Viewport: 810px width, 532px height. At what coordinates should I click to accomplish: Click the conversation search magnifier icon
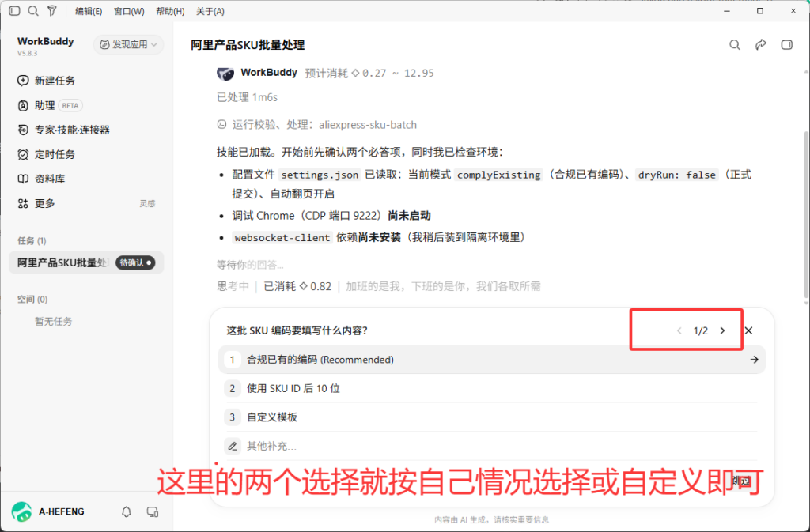(x=735, y=45)
